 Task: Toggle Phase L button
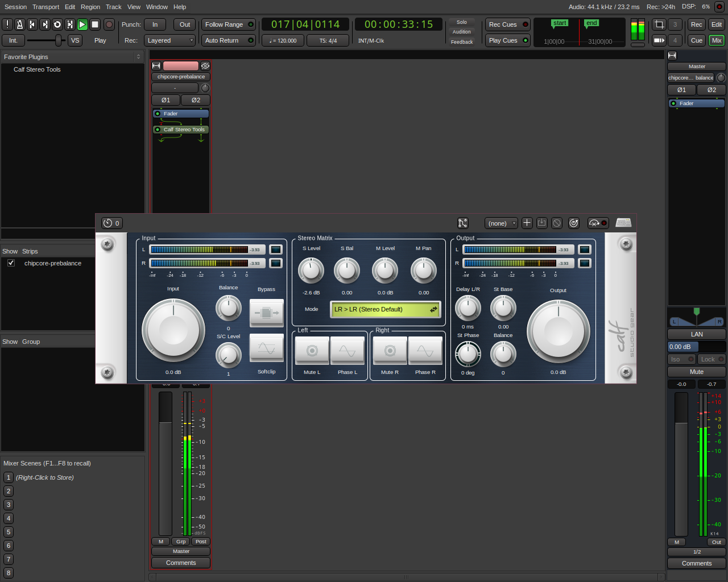(348, 351)
